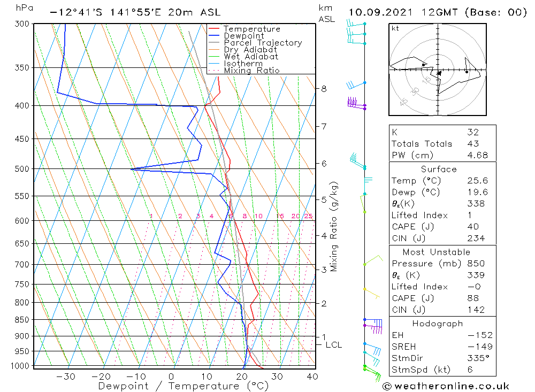Click the 40 temperature axis label
The image size is (535, 392).
(312, 376)
